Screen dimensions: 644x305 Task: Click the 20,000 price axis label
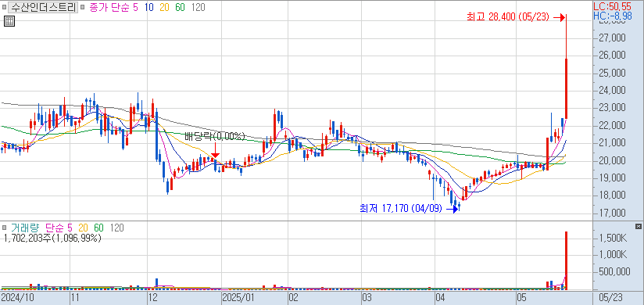point(613,160)
